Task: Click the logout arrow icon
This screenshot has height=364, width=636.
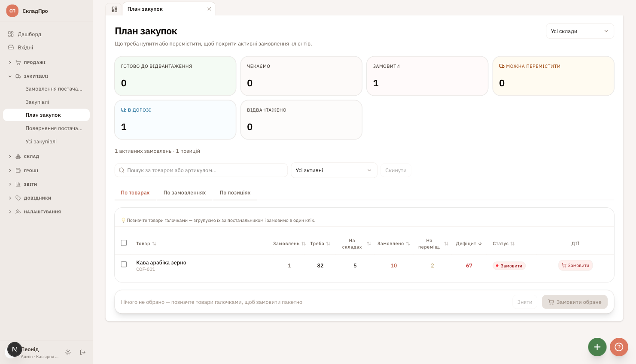Action: click(83, 352)
